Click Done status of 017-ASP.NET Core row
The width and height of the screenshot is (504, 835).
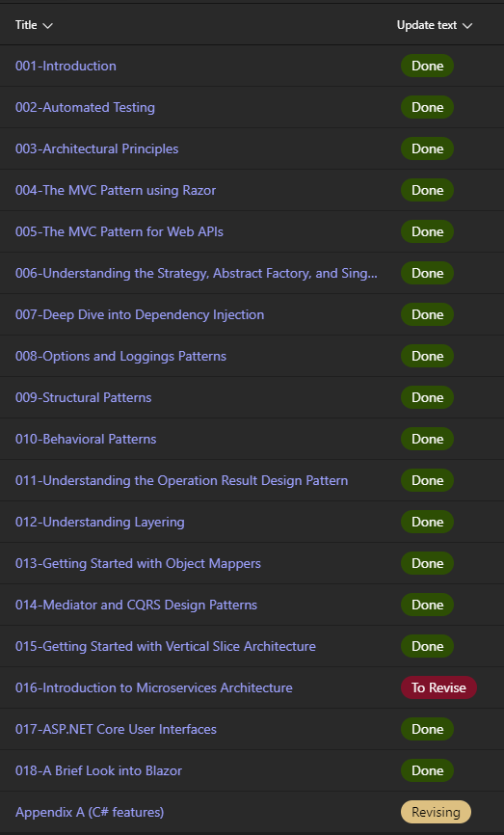coord(427,730)
